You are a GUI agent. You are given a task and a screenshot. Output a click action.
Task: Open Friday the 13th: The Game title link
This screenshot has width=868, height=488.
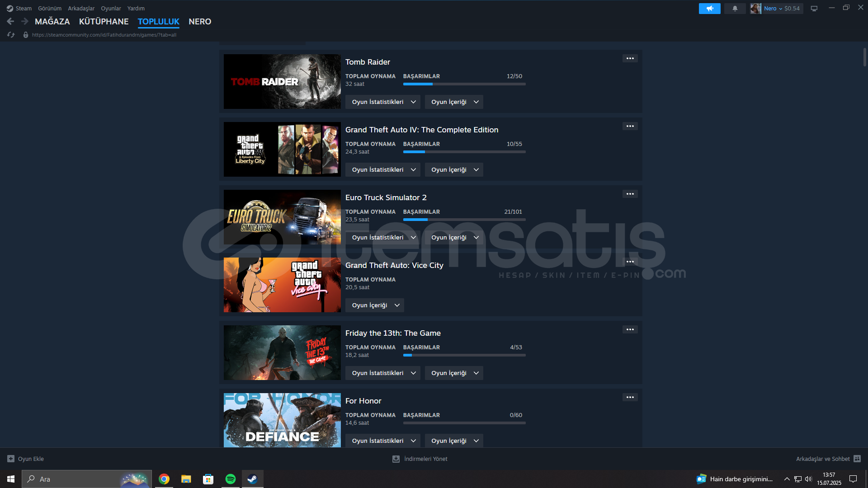click(x=393, y=333)
